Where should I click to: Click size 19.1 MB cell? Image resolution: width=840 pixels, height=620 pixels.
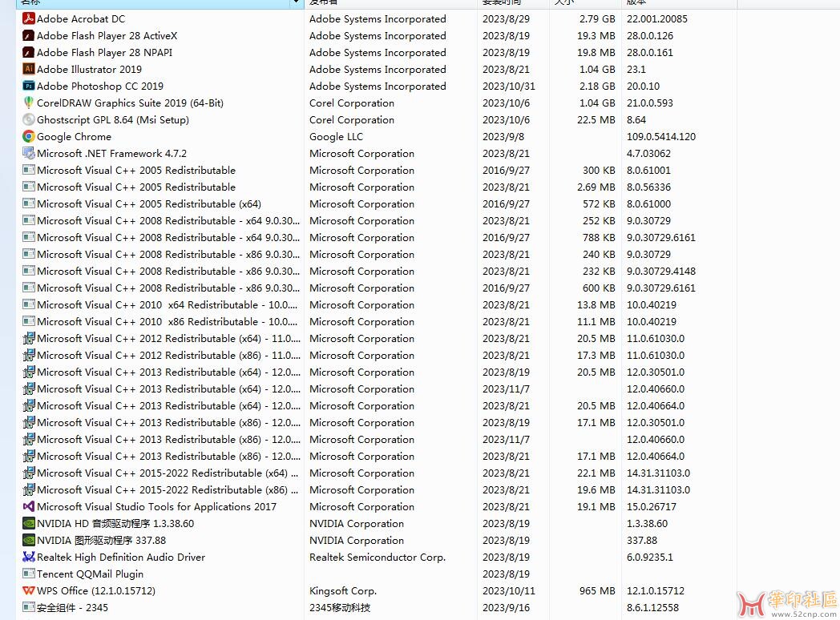coord(596,507)
